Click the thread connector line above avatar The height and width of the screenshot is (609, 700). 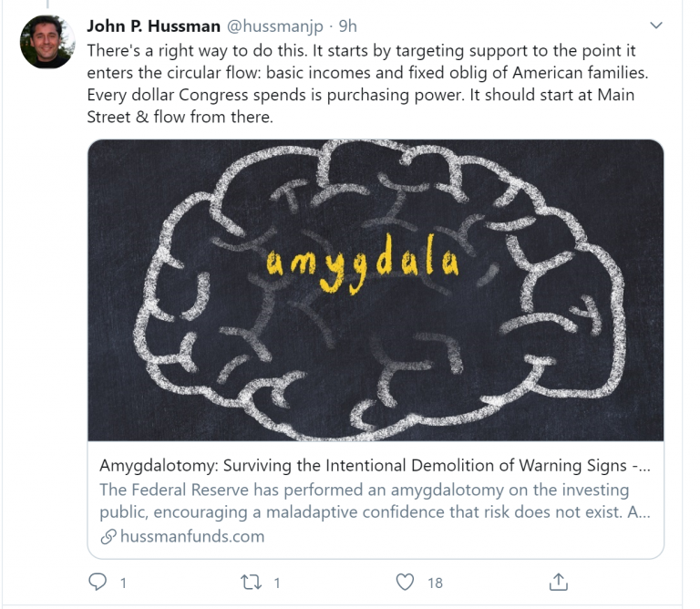pyautogui.click(x=47, y=4)
